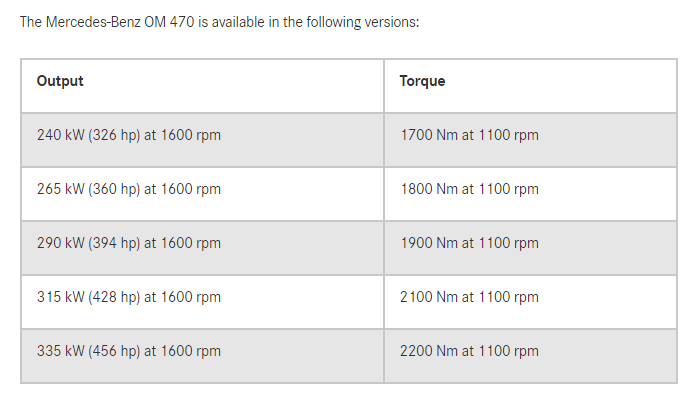Select the 290 kW (394 hp) output cell
Screen dimensions: 693x403
coord(128,243)
